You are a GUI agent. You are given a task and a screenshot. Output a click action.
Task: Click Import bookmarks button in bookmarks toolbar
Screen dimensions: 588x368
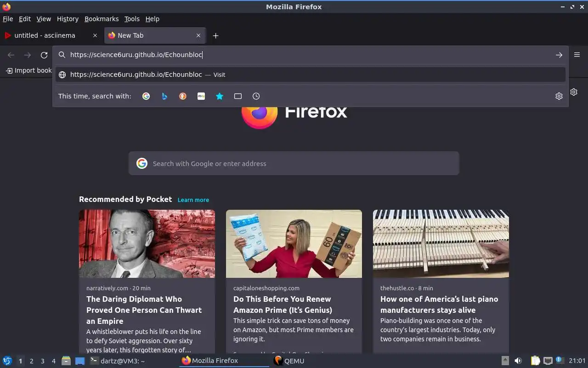(28, 70)
